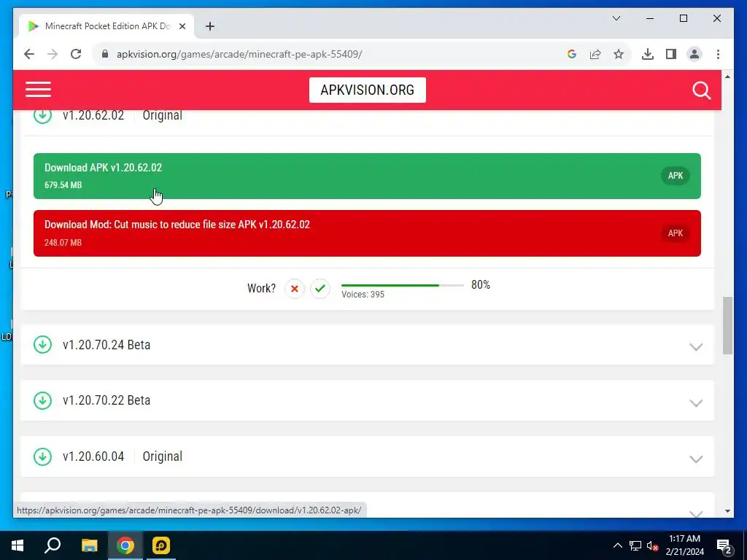Click download icon beside v1.20.70.24 Beta
Screen dimensions: 747x560
pos(42,345)
